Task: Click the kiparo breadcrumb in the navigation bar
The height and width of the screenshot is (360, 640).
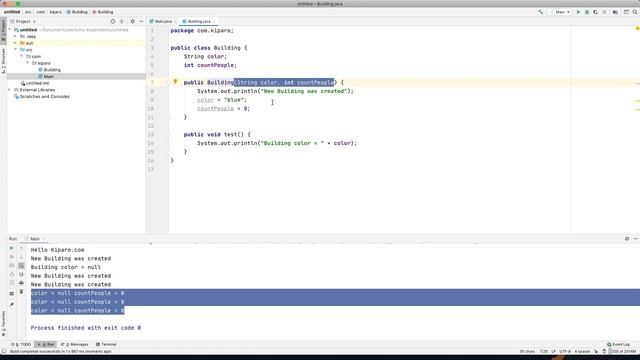Action: (x=56, y=12)
